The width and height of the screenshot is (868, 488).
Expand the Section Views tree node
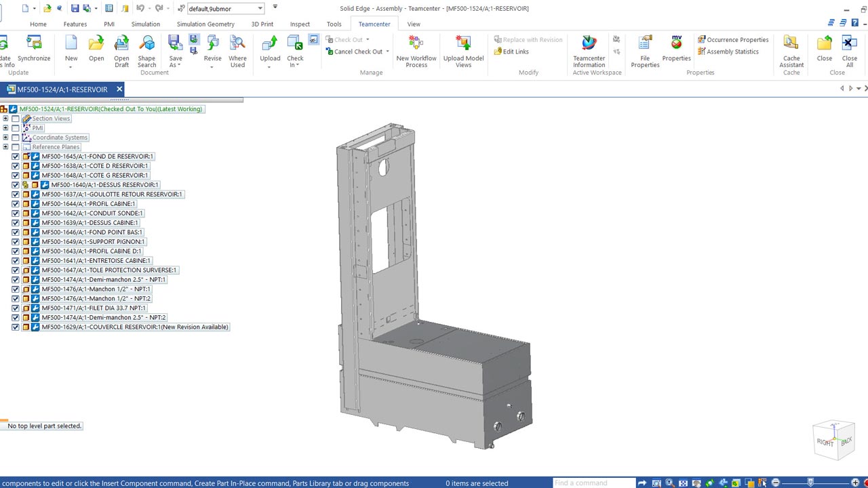click(x=5, y=119)
